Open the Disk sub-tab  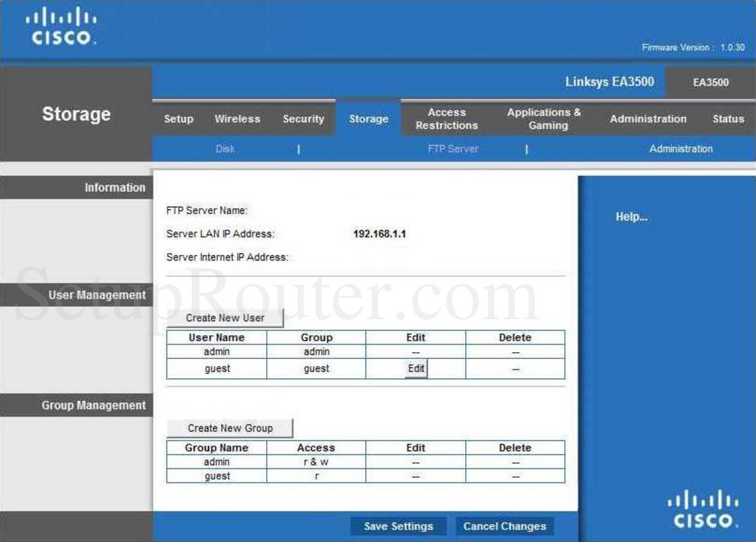[225, 149]
